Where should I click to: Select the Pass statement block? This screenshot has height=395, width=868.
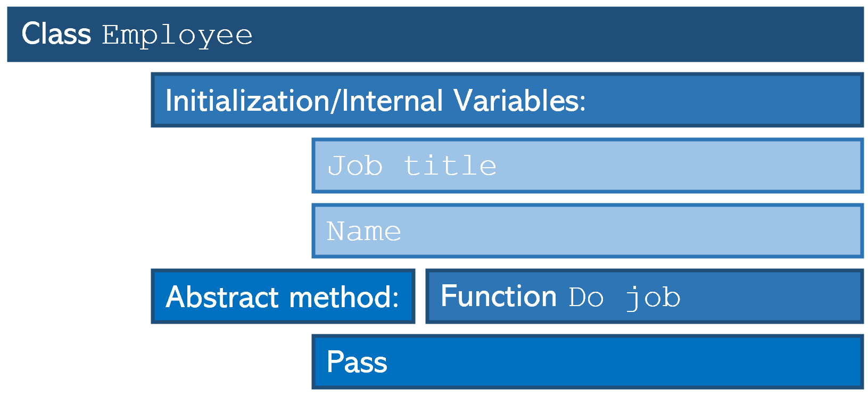[x=588, y=361]
